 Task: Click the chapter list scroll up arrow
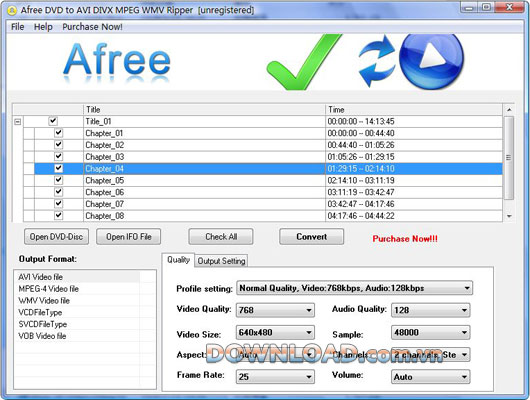coord(509,110)
